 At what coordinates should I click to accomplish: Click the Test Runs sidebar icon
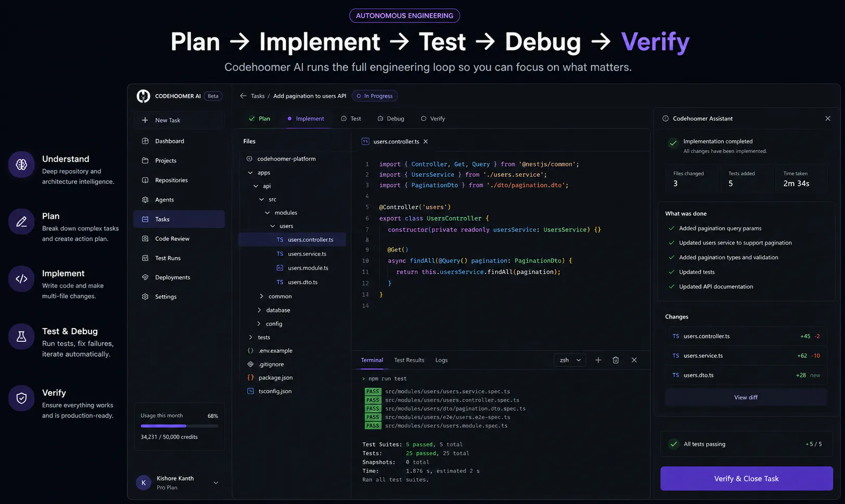pos(145,258)
